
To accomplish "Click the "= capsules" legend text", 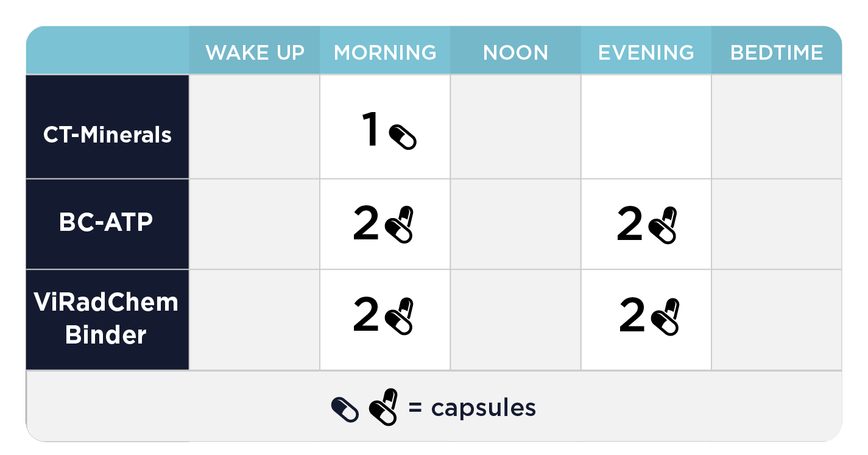I will click(x=472, y=407).
